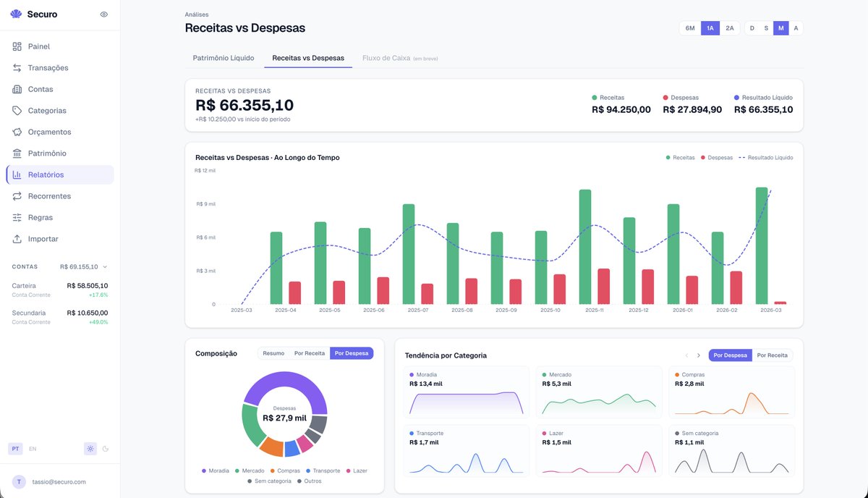Click the Contas building icon

pyautogui.click(x=17, y=89)
